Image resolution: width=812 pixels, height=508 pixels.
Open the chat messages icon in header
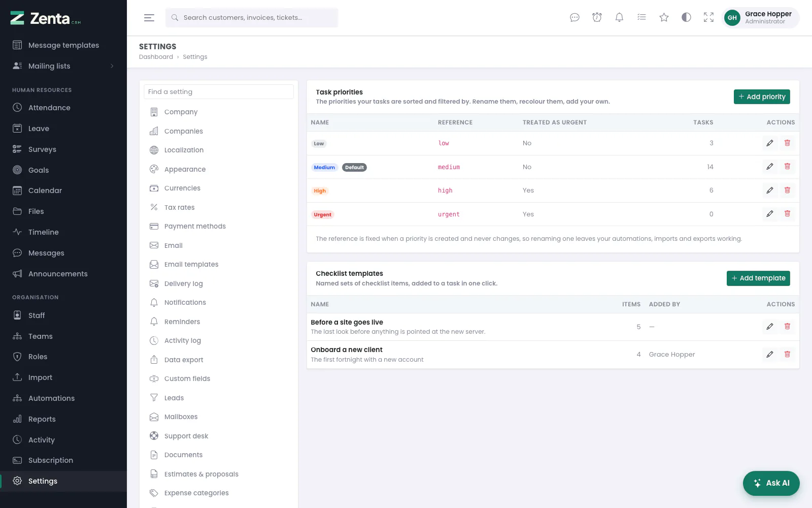[x=574, y=18]
